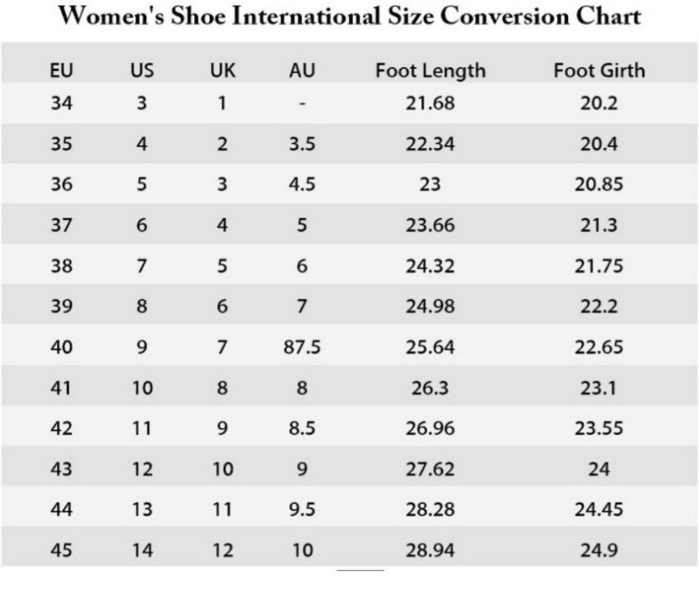Image resolution: width=699 pixels, height=616 pixels.
Task: Click the 22.34 foot length cell
Action: click(430, 144)
